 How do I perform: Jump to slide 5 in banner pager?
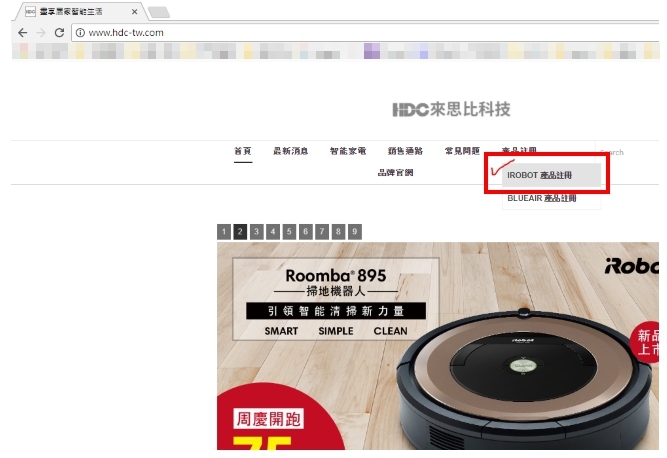(x=289, y=232)
